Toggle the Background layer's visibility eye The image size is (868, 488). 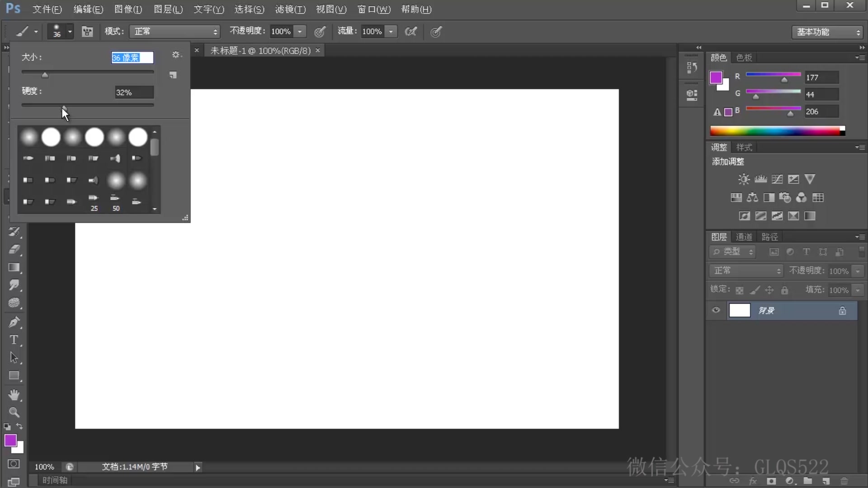716,310
